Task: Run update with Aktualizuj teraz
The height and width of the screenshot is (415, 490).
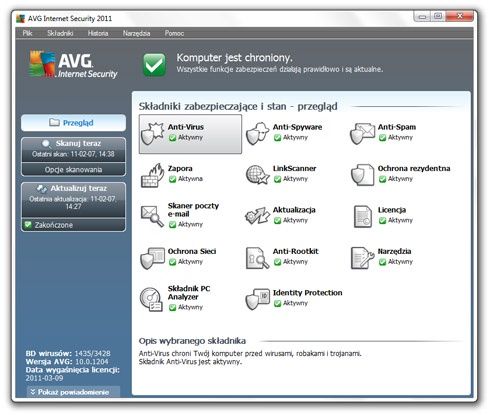Action: click(x=73, y=200)
